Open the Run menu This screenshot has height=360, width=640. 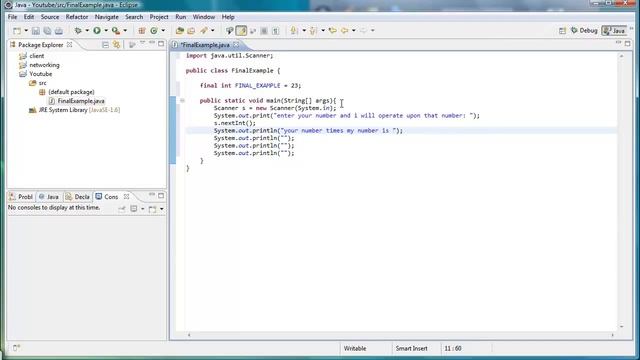[180, 17]
